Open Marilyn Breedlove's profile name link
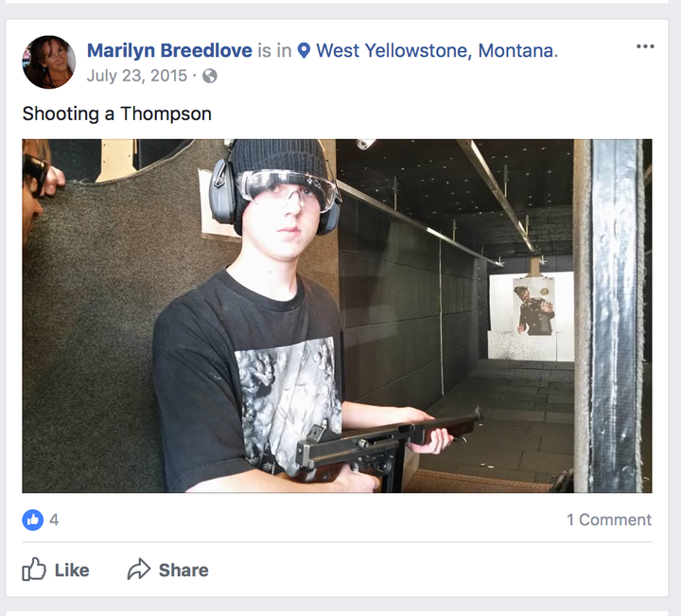The height and width of the screenshot is (616, 681). (169, 51)
